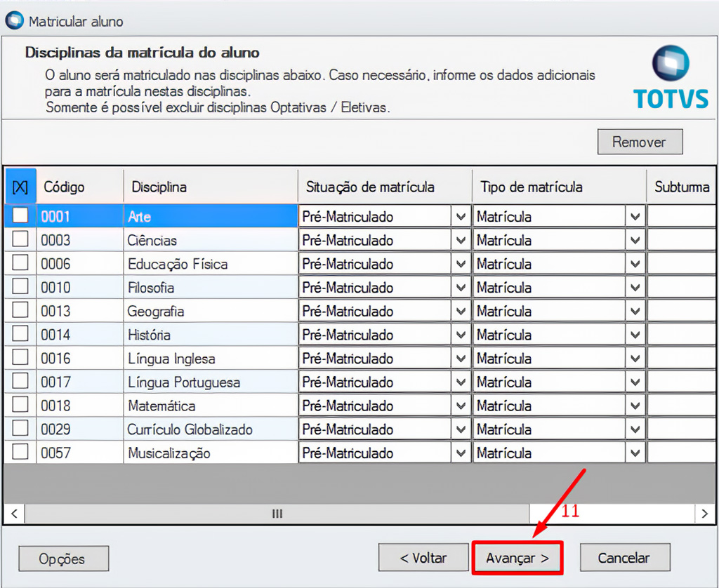
Task: Click the Disciplina column header
Action: (210, 187)
